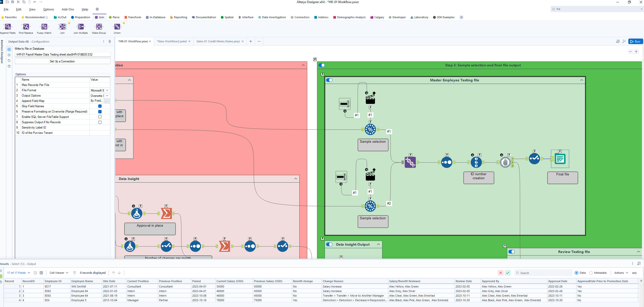Image resolution: width=644 pixels, height=307 pixels.
Task: Zoom in using the plus icon above canvas
Action: [x=636, y=51]
